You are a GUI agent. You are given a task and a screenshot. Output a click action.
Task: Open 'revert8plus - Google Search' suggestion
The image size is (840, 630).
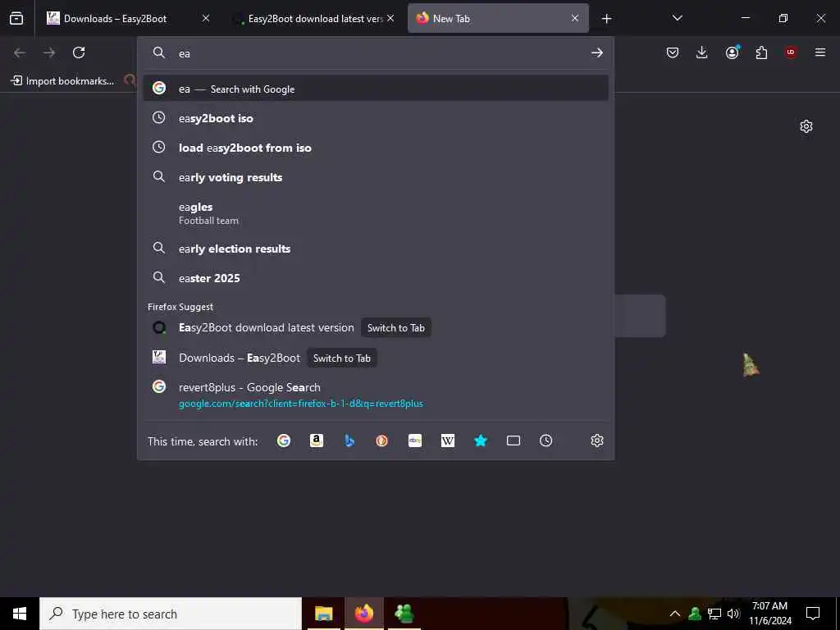click(376, 395)
